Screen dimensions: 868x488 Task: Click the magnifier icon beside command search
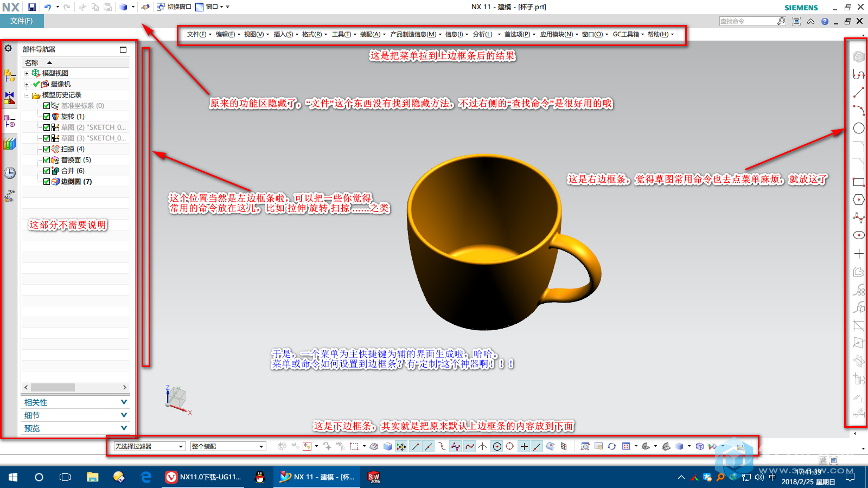(x=781, y=21)
